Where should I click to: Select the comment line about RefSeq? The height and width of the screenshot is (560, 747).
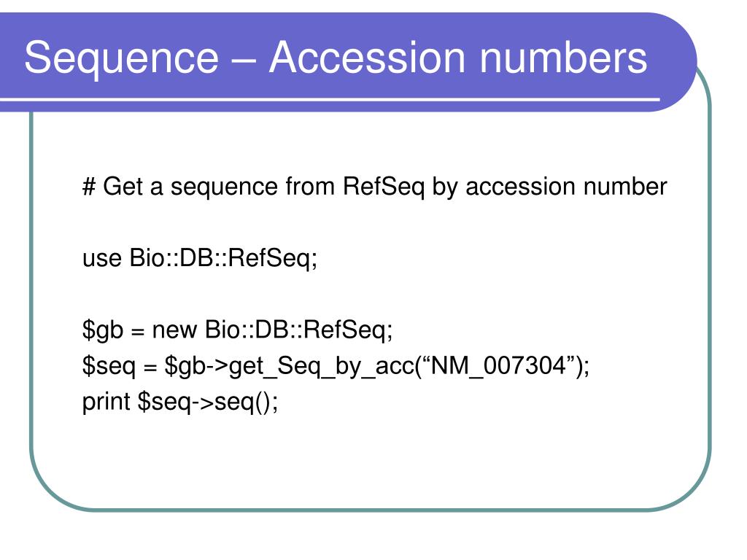coord(374,187)
